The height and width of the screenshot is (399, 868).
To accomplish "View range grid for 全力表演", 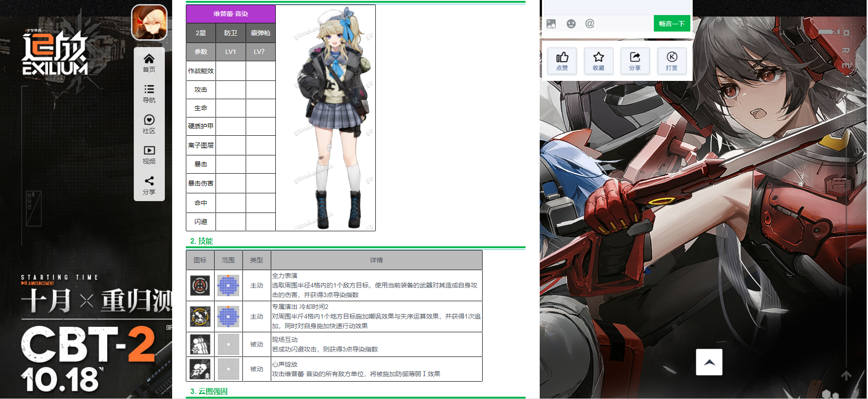I will (228, 286).
